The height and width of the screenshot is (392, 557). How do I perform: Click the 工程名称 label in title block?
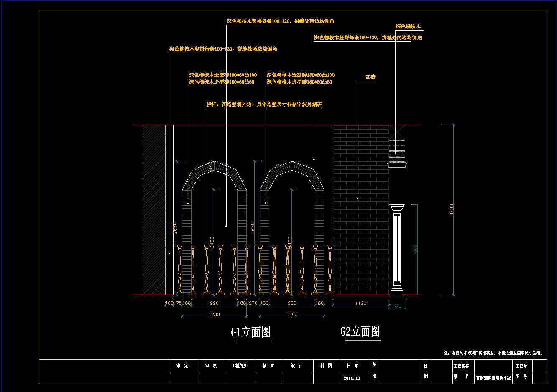[461, 366]
